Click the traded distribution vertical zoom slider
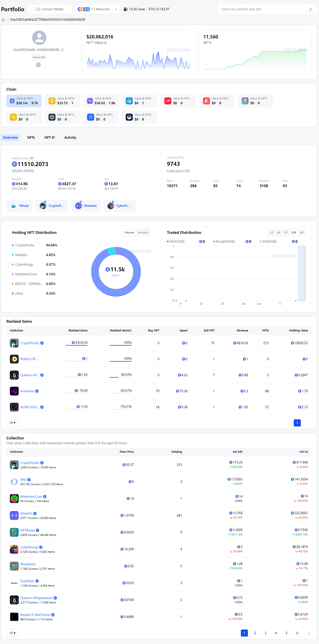The width and height of the screenshot is (319, 644). click(x=301, y=274)
